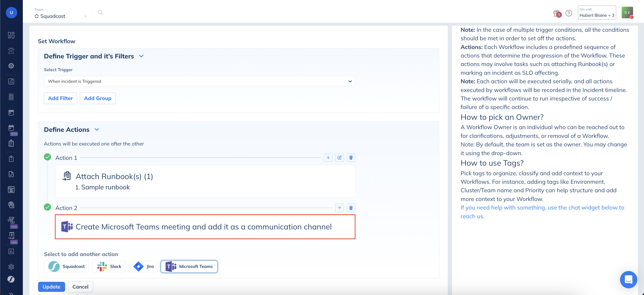Delete Action 1 using trash icon
Viewport: 644px width, 295px height.
(x=351, y=158)
